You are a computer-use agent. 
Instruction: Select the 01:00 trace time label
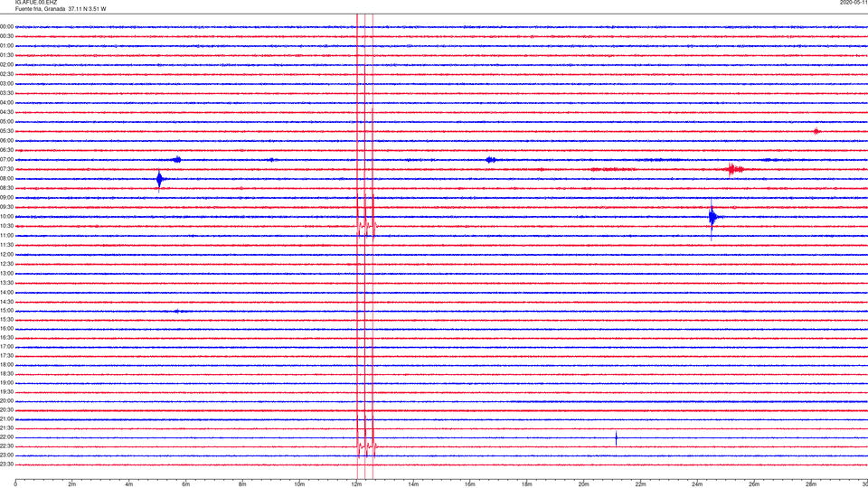pos(7,46)
